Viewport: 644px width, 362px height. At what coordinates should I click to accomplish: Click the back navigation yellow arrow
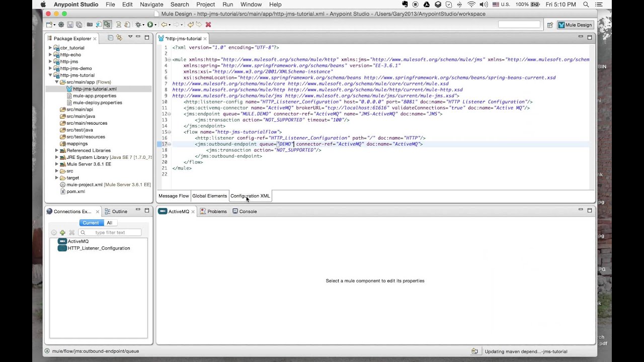point(164,25)
